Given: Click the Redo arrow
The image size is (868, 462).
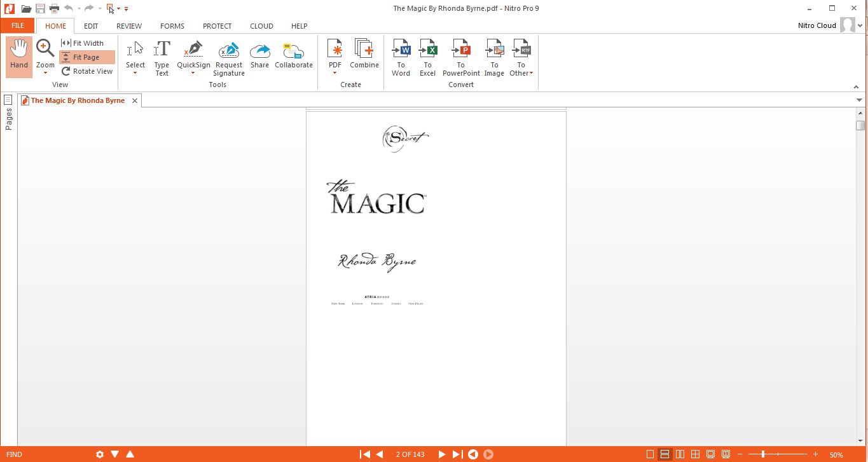Looking at the screenshot, I should pos(90,8).
